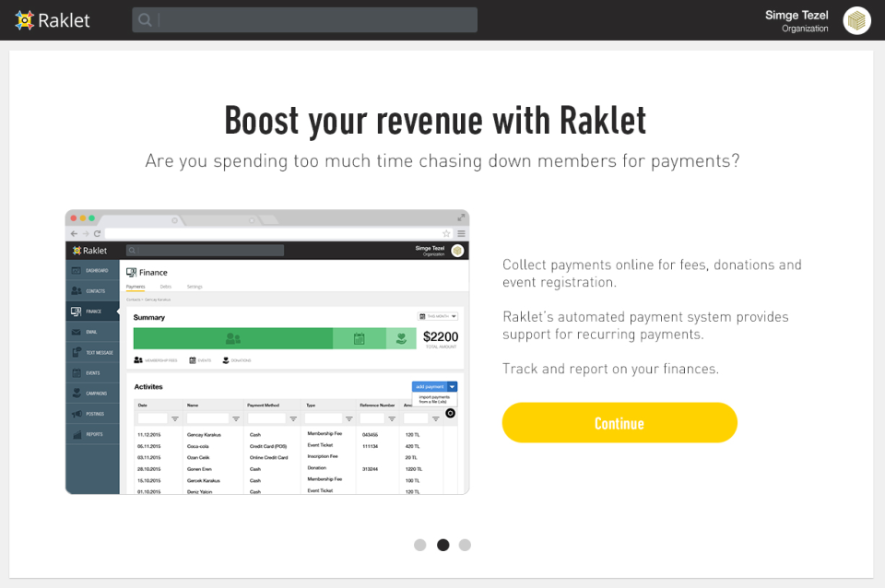
Task: Open Text Message from the sidebar
Action: click(x=75, y=353)
